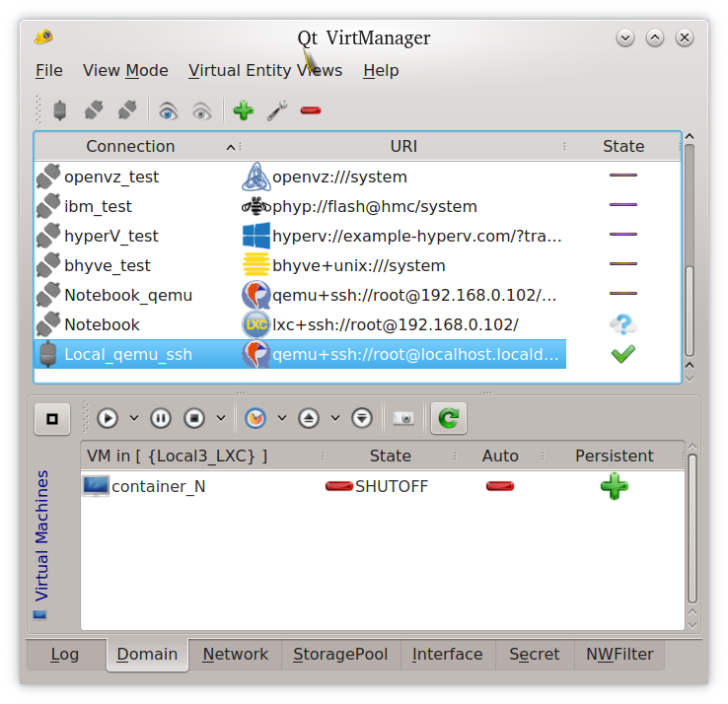
Task: Select the bhyve_test connection
Action: click(x=108, y=266)
